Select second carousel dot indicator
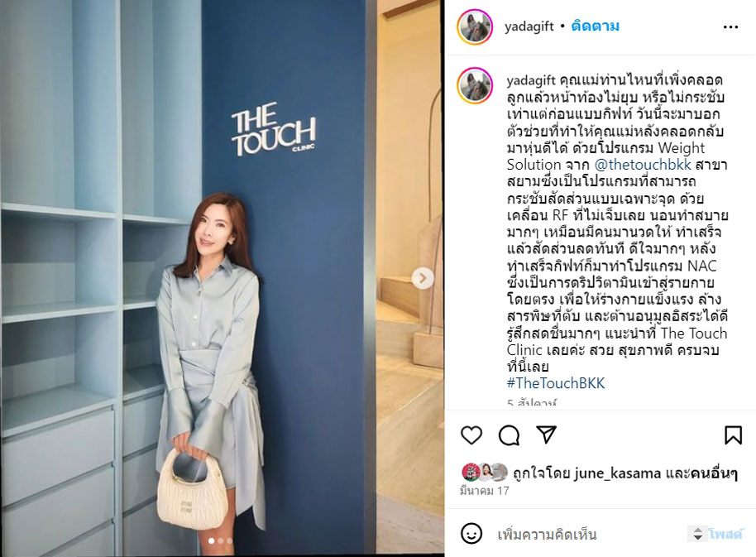 click(x=221, y=540)
